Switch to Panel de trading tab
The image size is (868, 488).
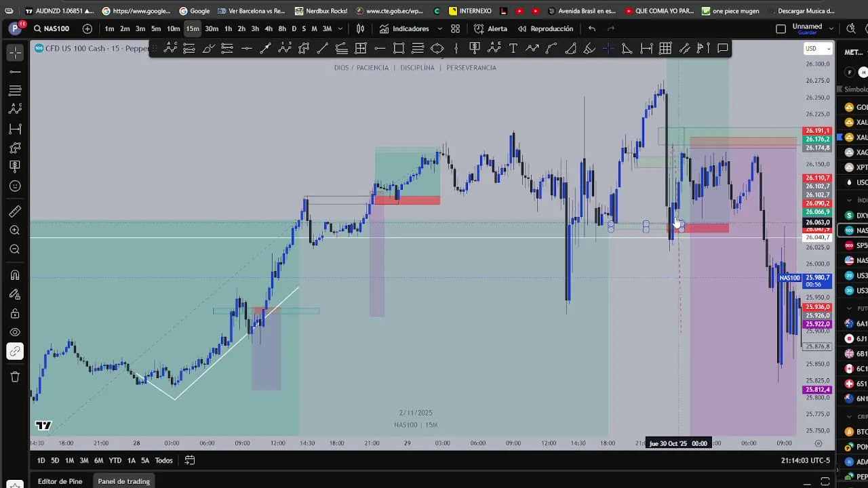pyautogui.click(x=123, y=481)
